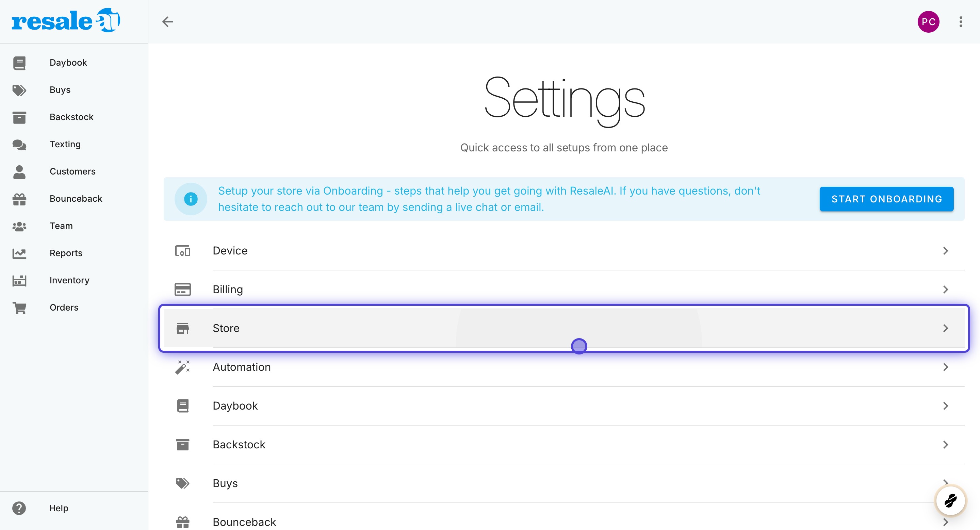
Task: Click the ResaleAI logo
Action: (x=65, y=20)
